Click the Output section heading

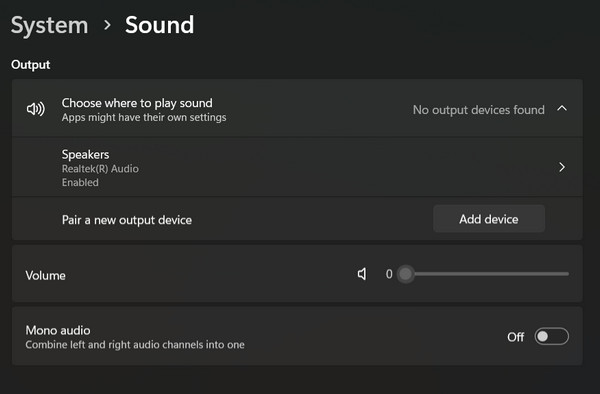(31, 65)
